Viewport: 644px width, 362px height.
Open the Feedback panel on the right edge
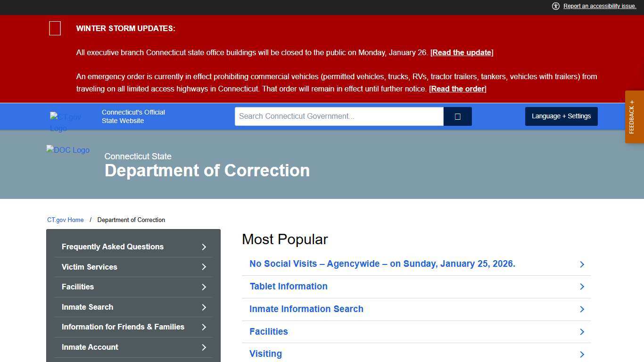point(634,116)
